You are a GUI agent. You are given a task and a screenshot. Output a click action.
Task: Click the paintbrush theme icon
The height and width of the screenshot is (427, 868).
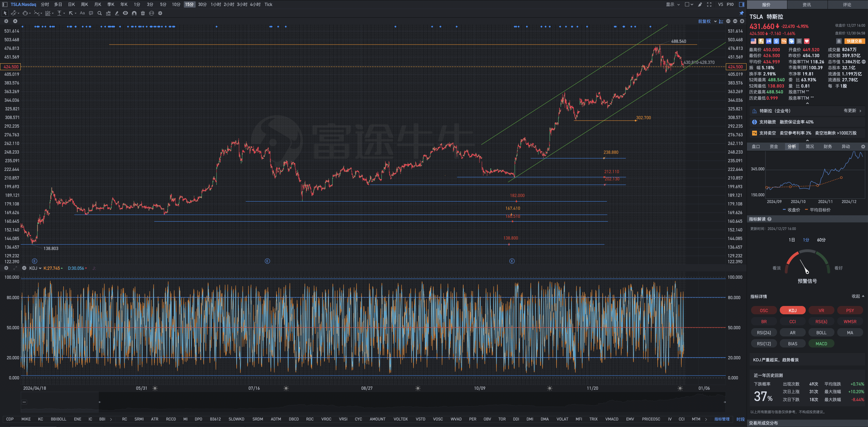(700, 4)
